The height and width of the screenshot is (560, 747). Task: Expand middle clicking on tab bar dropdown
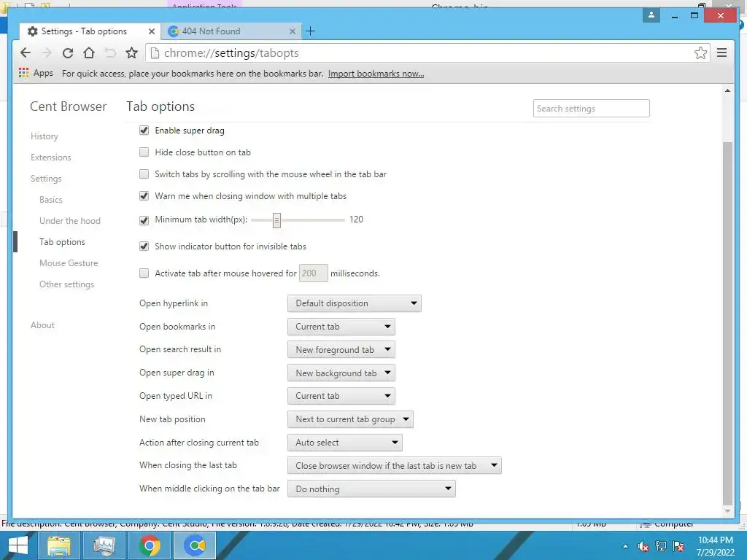click(x=371, y=489)
